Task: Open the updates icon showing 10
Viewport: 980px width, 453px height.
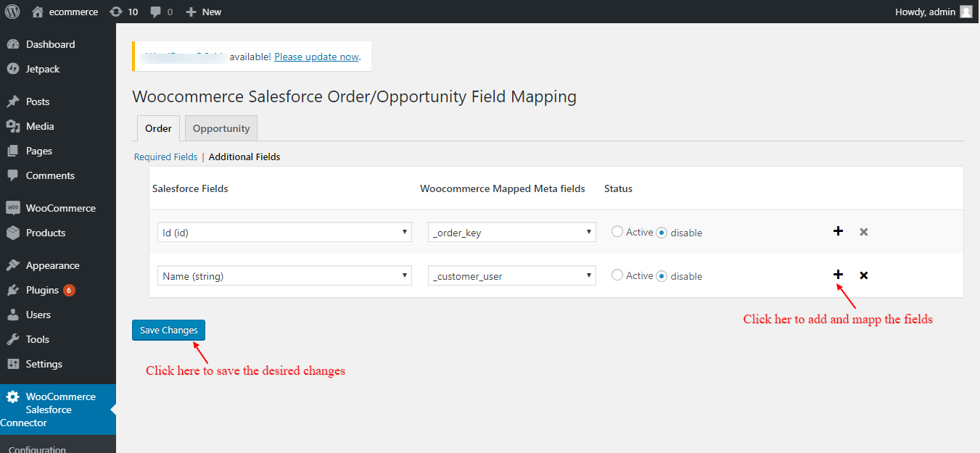Action: point(116,12)
